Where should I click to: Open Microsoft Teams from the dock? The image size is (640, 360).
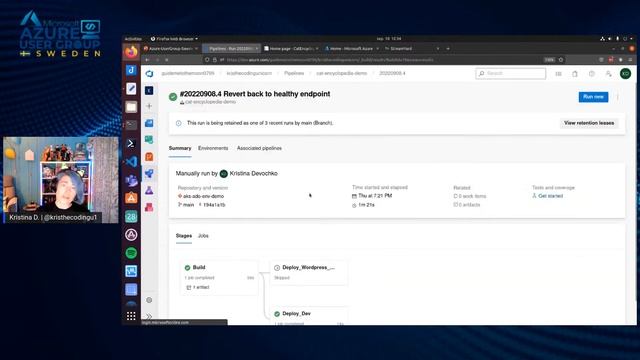click(x=131, y=180)
